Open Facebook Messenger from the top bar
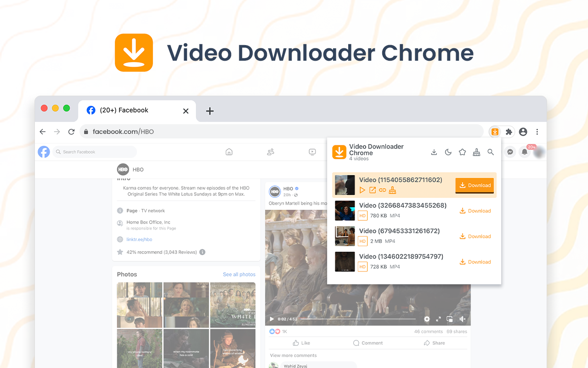This screenshot has width=588, height=368. click(x=510, y=151)
